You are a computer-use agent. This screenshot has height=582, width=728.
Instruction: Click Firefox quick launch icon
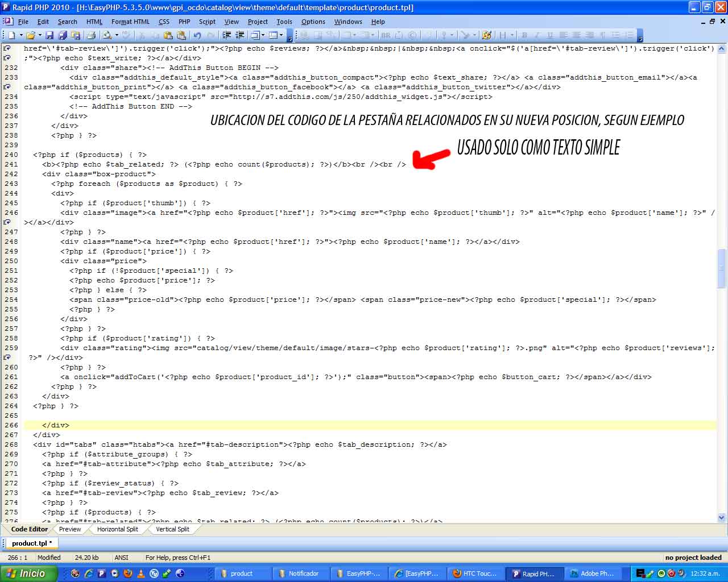point(128,573)
